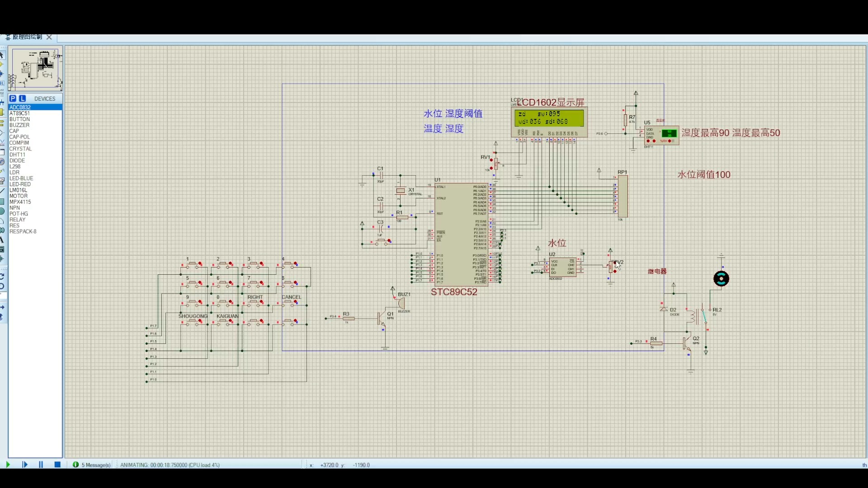The image size is (868, 488).
Task: Select the selection mode arrow tool
Action: 2,55
